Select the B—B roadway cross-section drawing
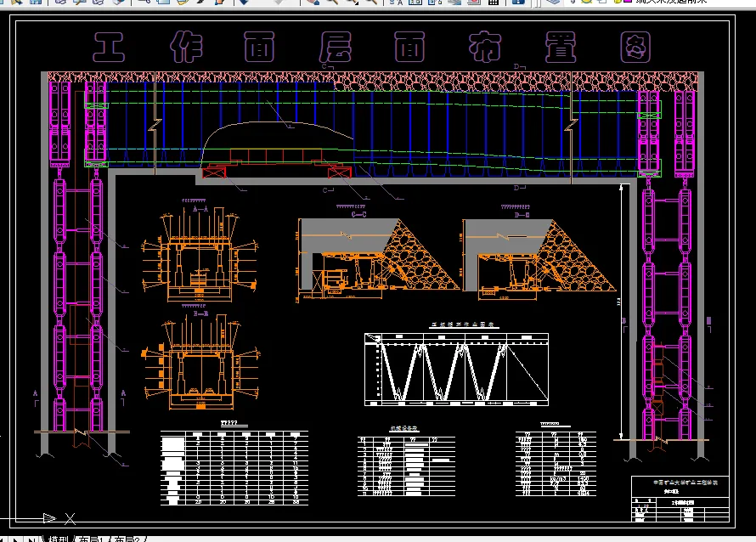 point(200,364)
